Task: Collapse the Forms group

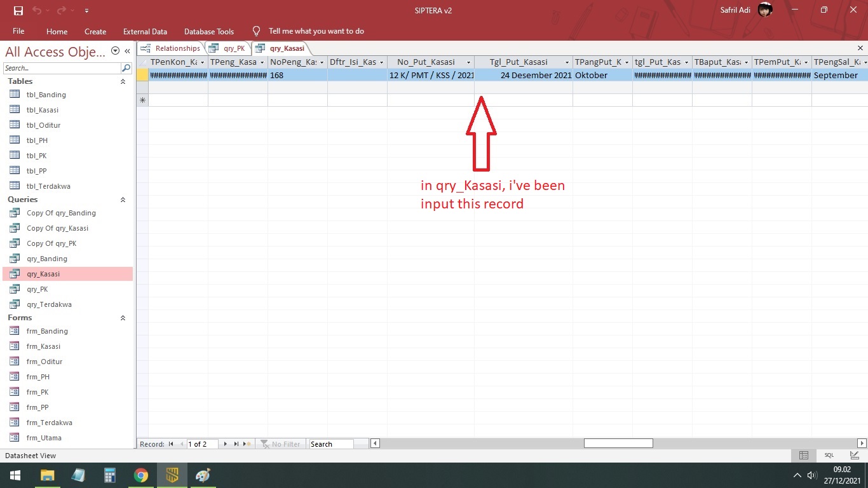Action: [x=123, y=318]
